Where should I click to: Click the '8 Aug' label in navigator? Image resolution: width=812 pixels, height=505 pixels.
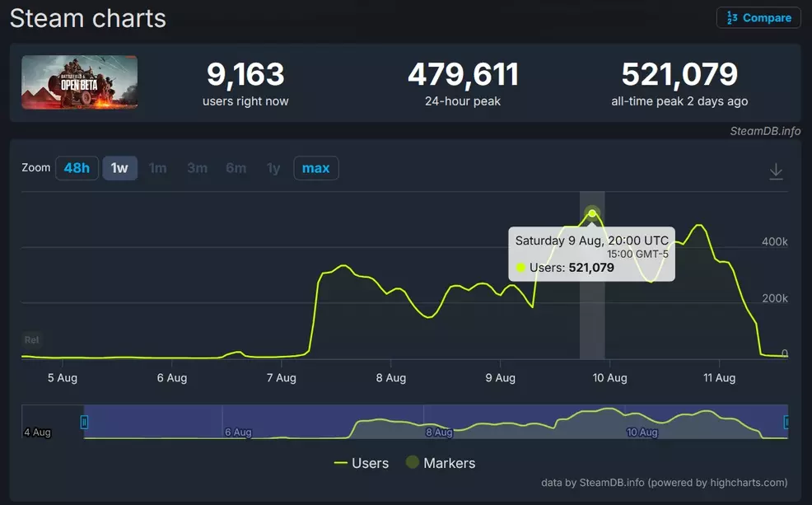tap(439, 432)
